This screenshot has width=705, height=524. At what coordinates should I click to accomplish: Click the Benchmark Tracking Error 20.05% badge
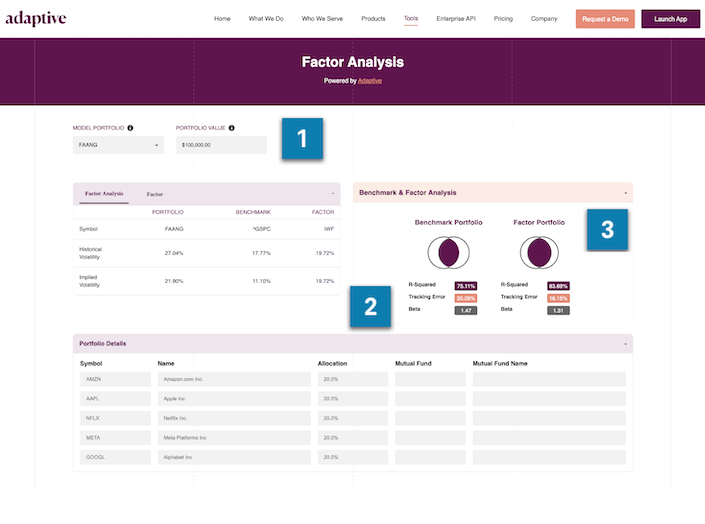pos(466,298)
